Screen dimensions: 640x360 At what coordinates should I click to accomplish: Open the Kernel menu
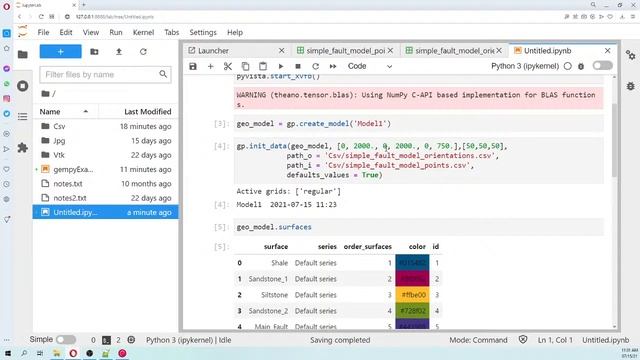click(x=143, y=32)
